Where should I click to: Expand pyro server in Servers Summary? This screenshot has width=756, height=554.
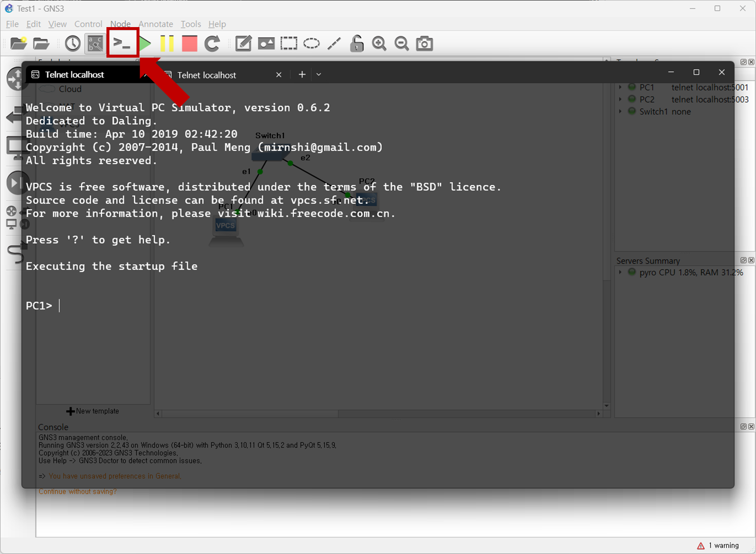[620, 272]
